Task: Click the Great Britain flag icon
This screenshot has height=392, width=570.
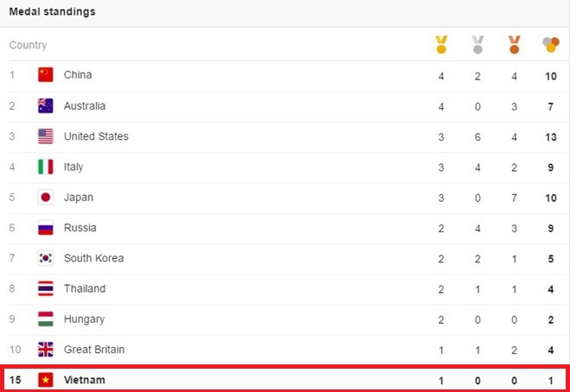Action: click(x=46, y=350)
